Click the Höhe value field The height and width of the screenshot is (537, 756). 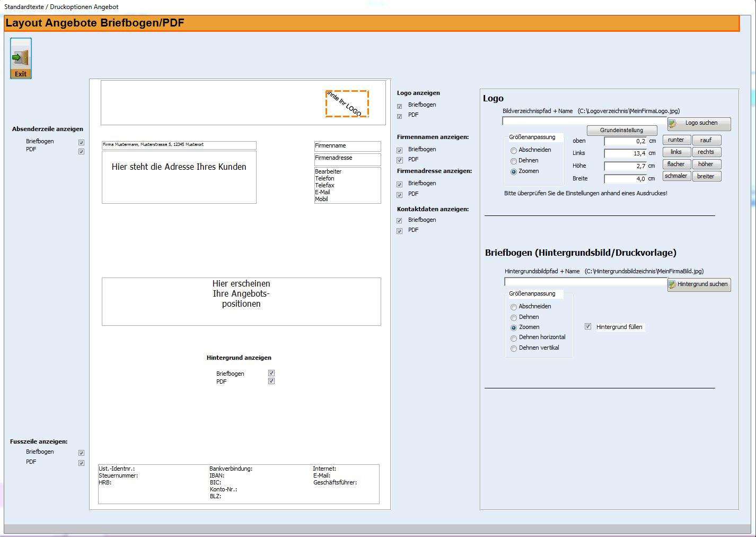pyautogui.click(x=625, y=166)
